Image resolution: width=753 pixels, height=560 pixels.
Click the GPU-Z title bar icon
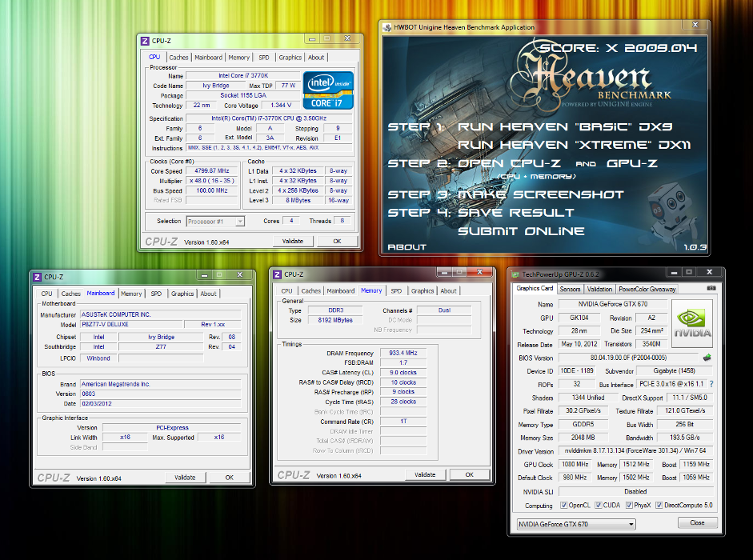(515, 274)
